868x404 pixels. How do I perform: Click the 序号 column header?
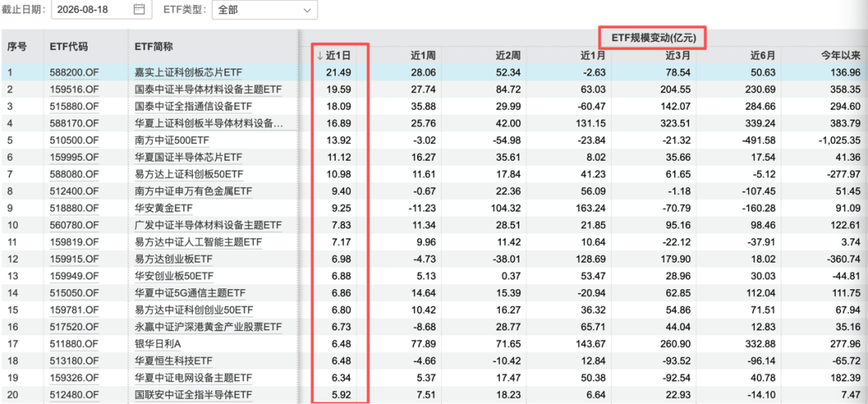tap(16, 47)
